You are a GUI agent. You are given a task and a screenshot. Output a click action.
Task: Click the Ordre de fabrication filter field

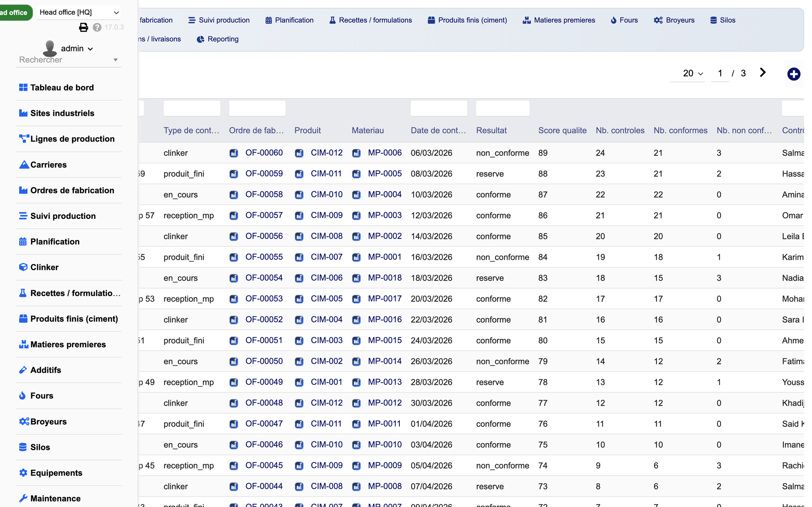(x=257, y=108)
